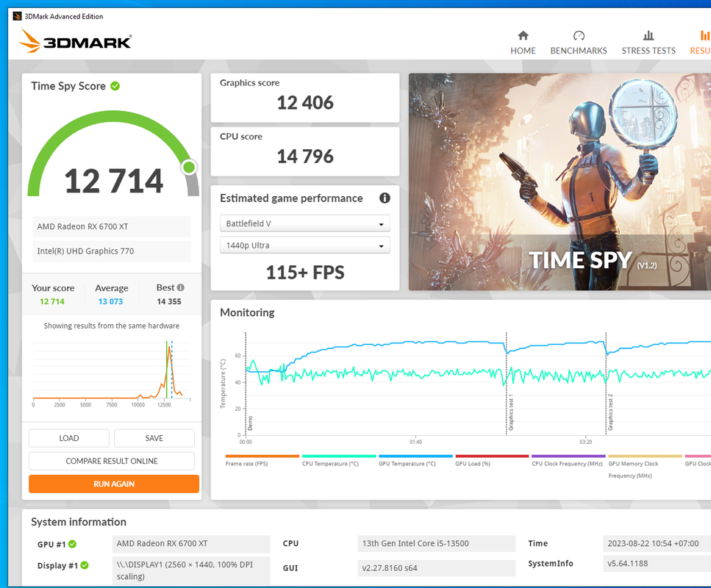Screen dimensions: 711x588
Task: Click the Time Spy artwork thumbnail
Action: click(x=560, y=182)
